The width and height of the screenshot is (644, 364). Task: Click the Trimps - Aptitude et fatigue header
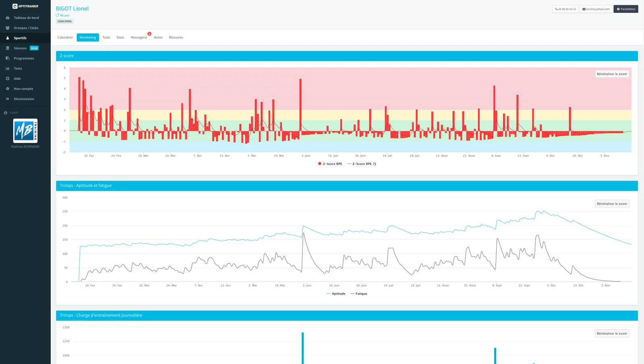pos(347,185)
